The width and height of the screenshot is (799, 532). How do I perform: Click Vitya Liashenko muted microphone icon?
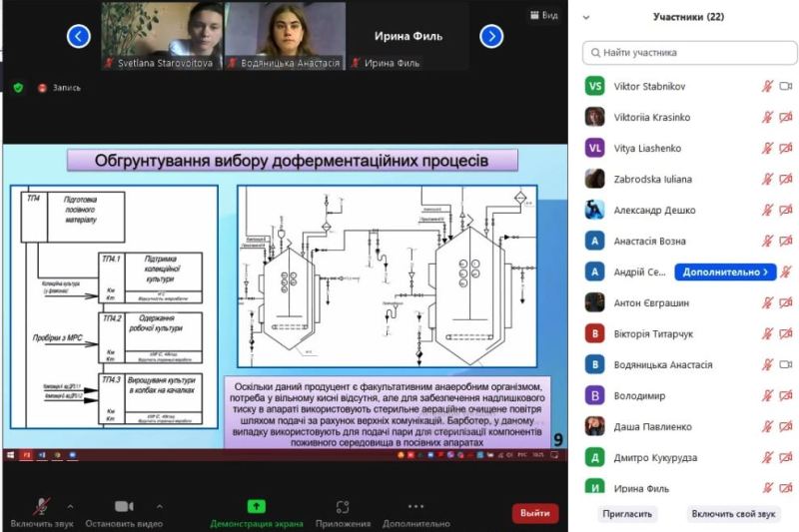[767, 148]
